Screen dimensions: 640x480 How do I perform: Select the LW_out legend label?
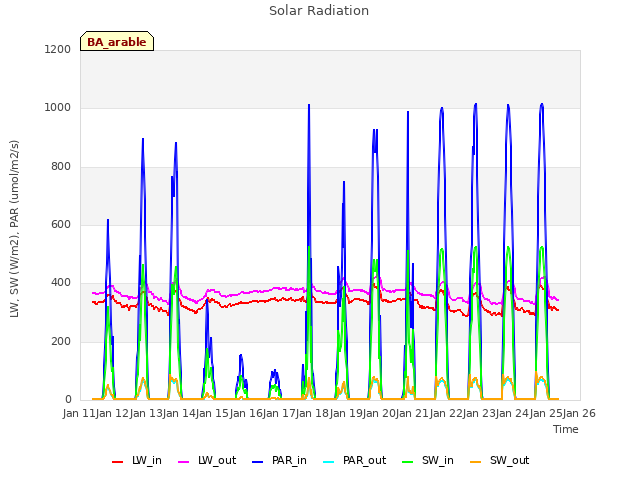(x=217, y=460)
